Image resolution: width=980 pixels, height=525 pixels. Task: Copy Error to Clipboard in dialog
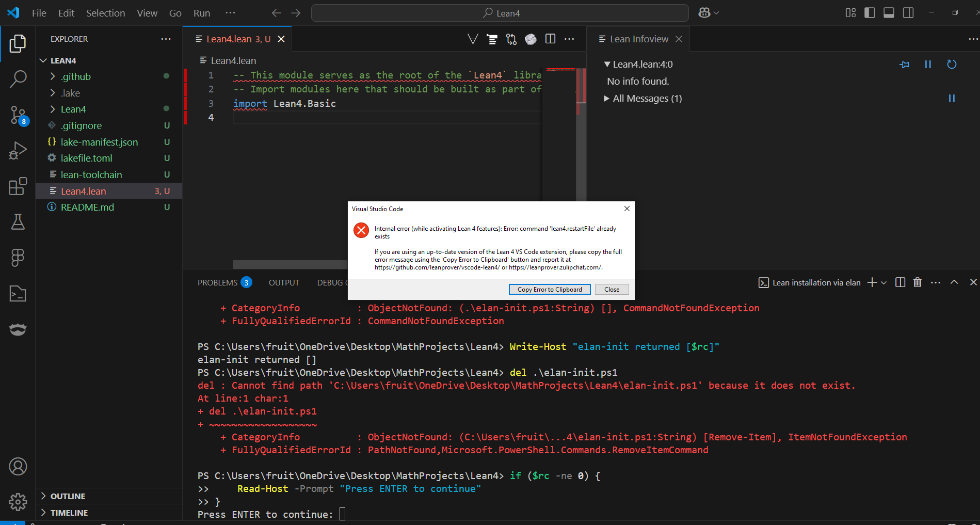coord(550,290)
